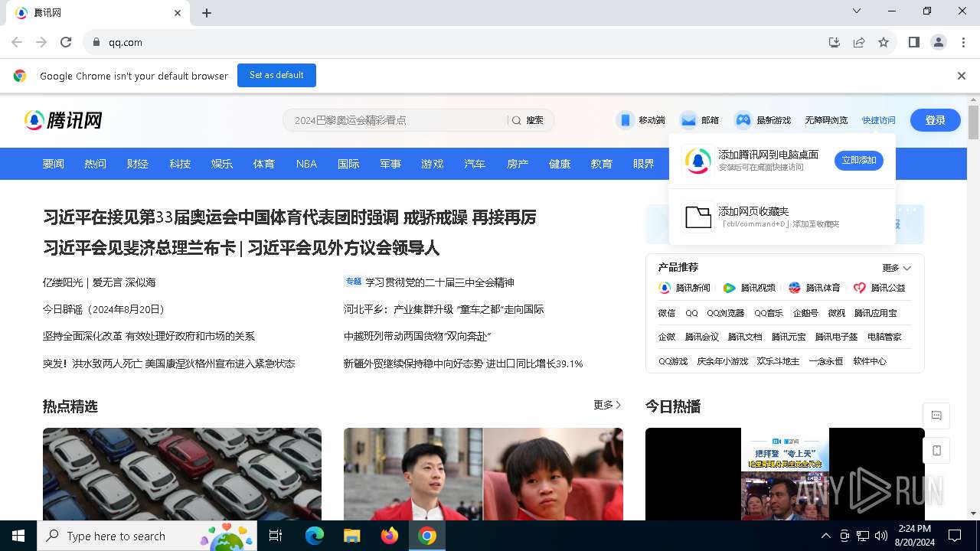Image resolution: width=980 pixels, height=551 pixels.
Task: Expand 更多 in 产品推荐 panel
Action: click(x=897, y=268)
